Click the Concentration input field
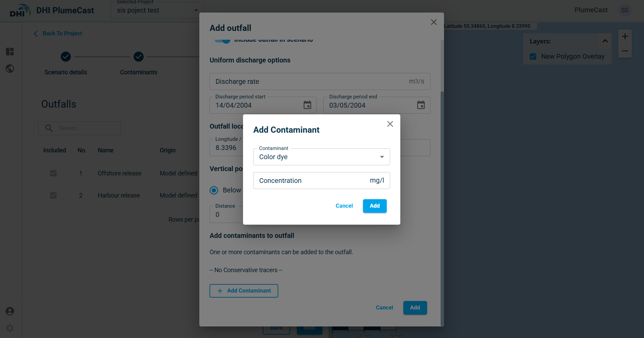This screenshot has width=644, height=338. (x=312, y=181)
